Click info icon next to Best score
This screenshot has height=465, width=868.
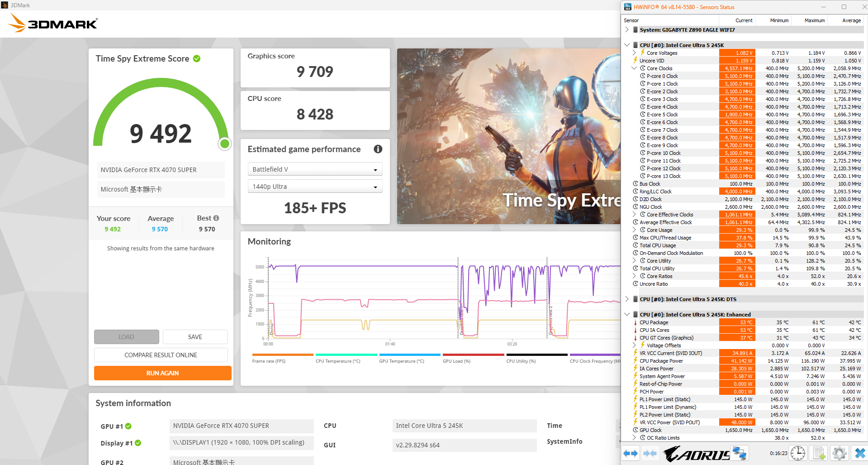pyautogui.click(x=216, y=218)
